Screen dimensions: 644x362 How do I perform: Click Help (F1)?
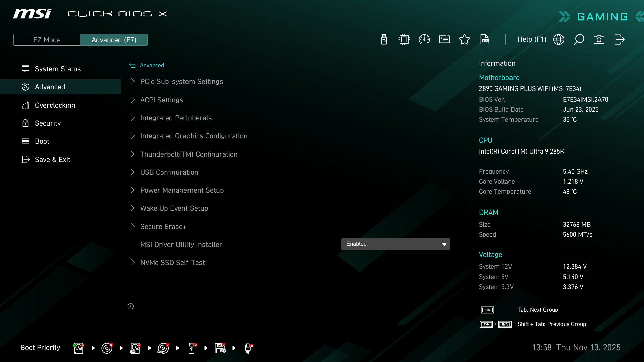click(x=532, y=40)
